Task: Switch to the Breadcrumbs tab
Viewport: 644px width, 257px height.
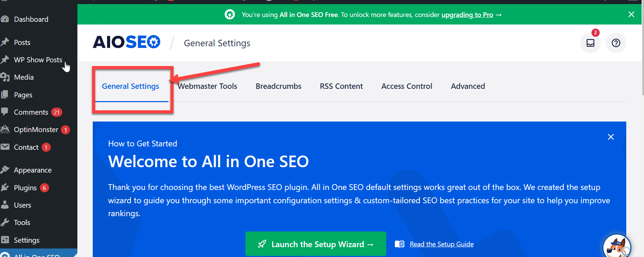Action: coord(279,86)
